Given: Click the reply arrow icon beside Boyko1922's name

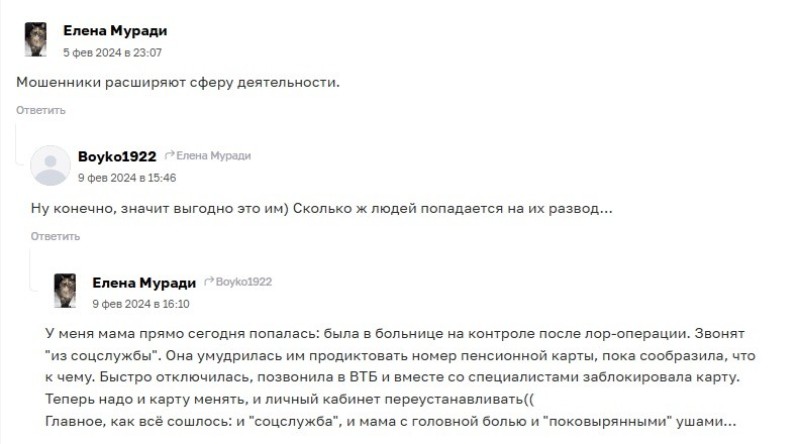Looking at the screenshot, I should (x=170, y=156).
